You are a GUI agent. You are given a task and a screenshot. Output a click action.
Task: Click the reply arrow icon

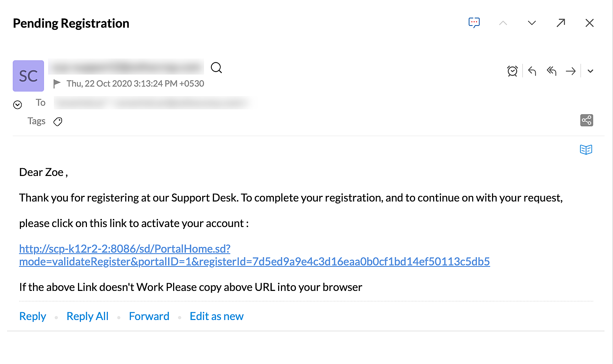click(532, 71)
